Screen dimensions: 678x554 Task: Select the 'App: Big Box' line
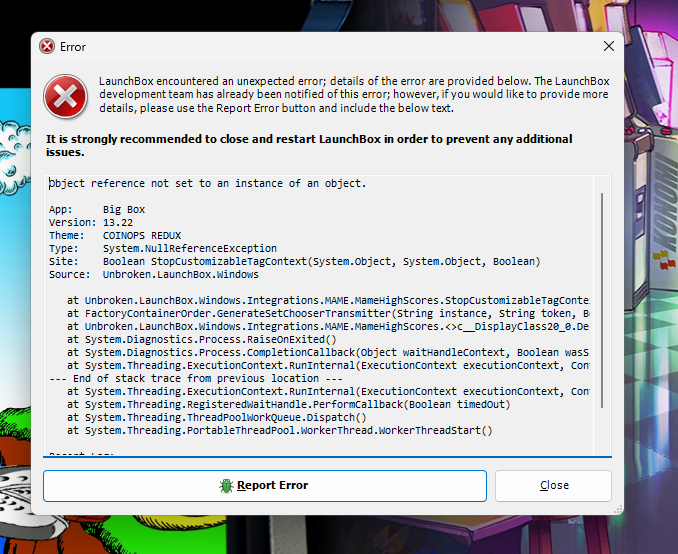[97, 209]
